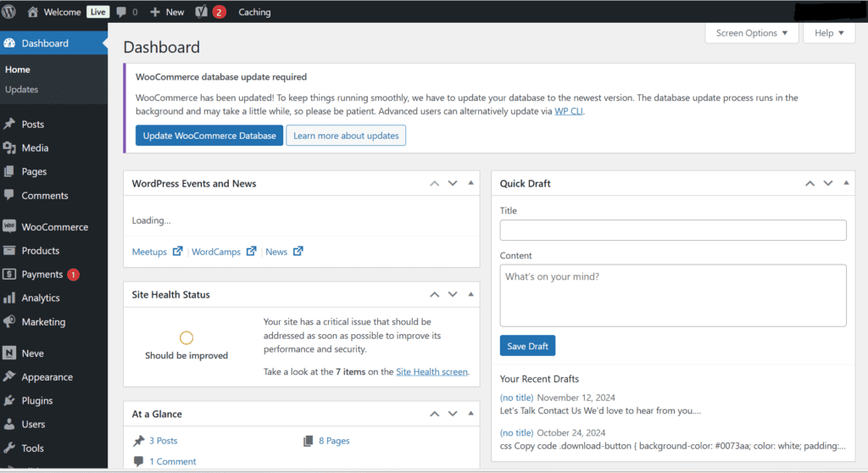Expand the Screen Options dropdown
Viewport: 868px width, 473px height.
tap(751, 33)
